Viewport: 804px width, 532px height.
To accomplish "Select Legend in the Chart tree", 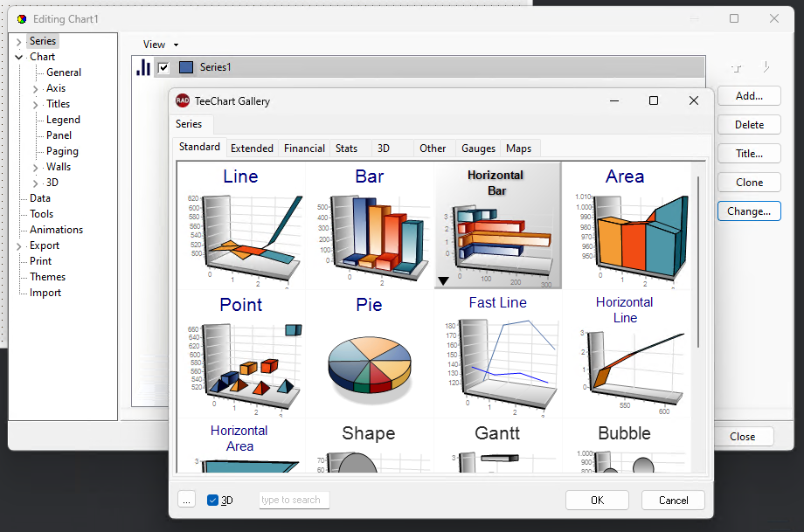I will [63, 120].
